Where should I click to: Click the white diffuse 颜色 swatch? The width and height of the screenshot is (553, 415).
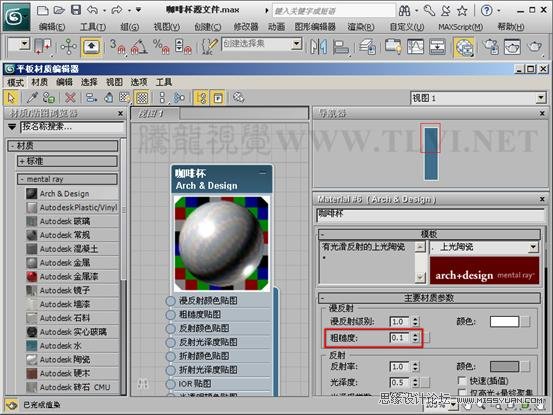(504, 321)
